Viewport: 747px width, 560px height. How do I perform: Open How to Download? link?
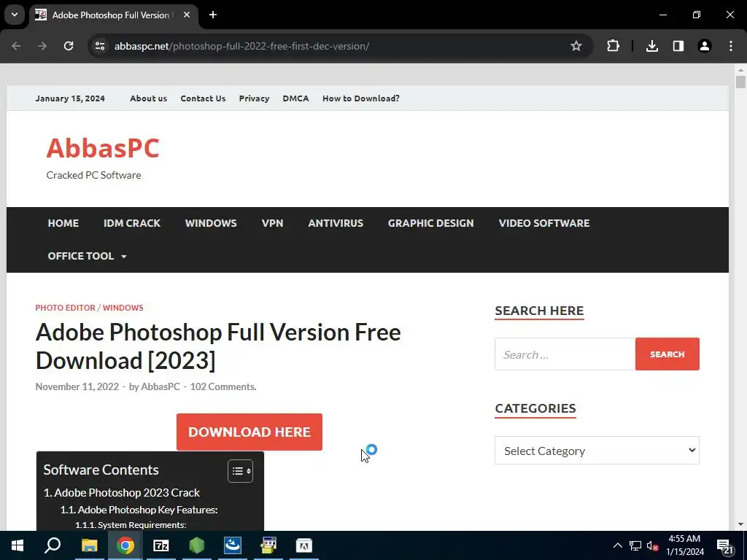(361, 98)
